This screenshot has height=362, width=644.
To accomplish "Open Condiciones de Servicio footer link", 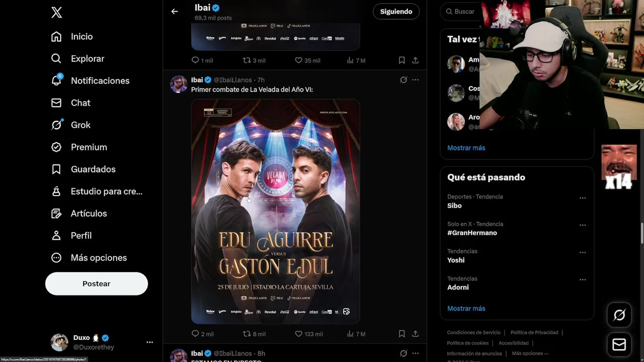I will 473,332.
